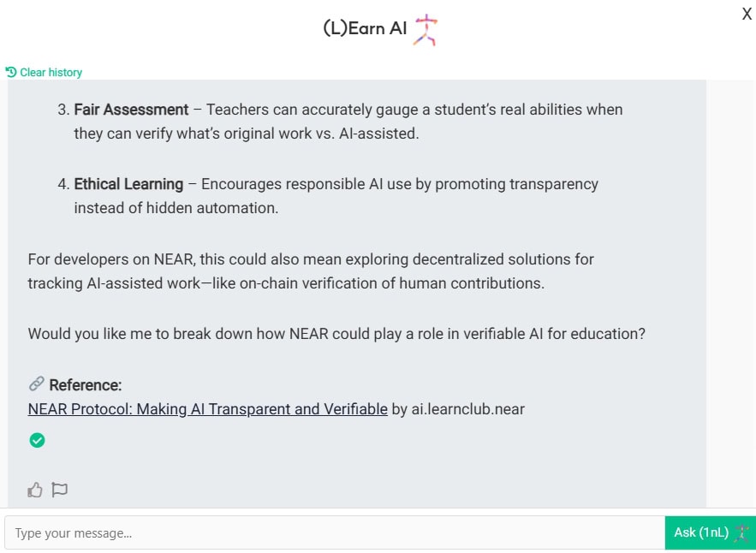Click the bold Ethical Learning heading
The height and width of the screenshot is (553, 756).
(128, 184)
